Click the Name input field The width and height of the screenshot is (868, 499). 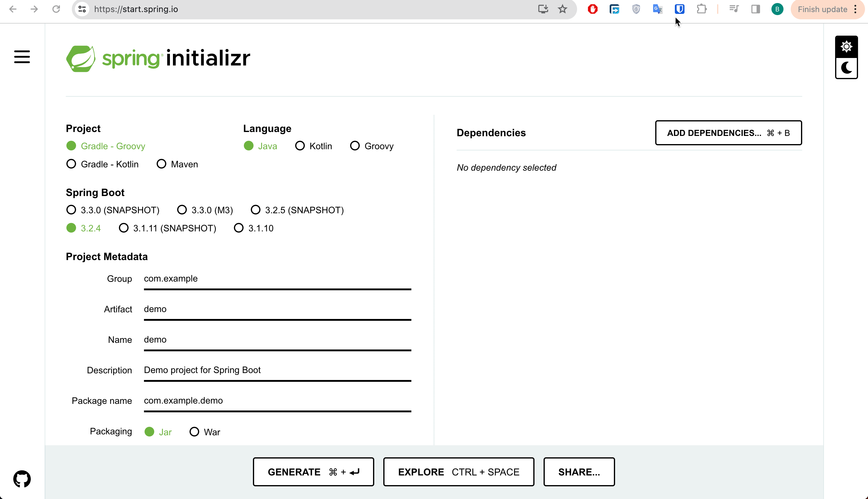[277, 340]
